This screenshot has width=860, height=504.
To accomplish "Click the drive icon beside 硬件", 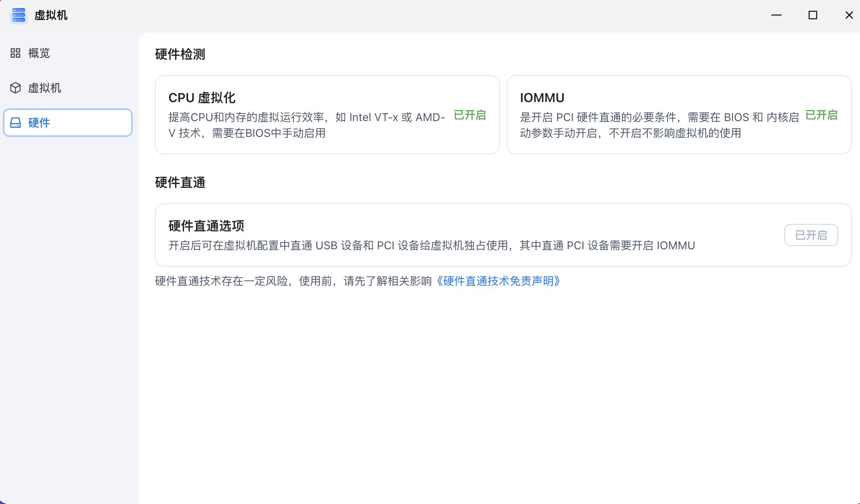I will tap(15, 123).
